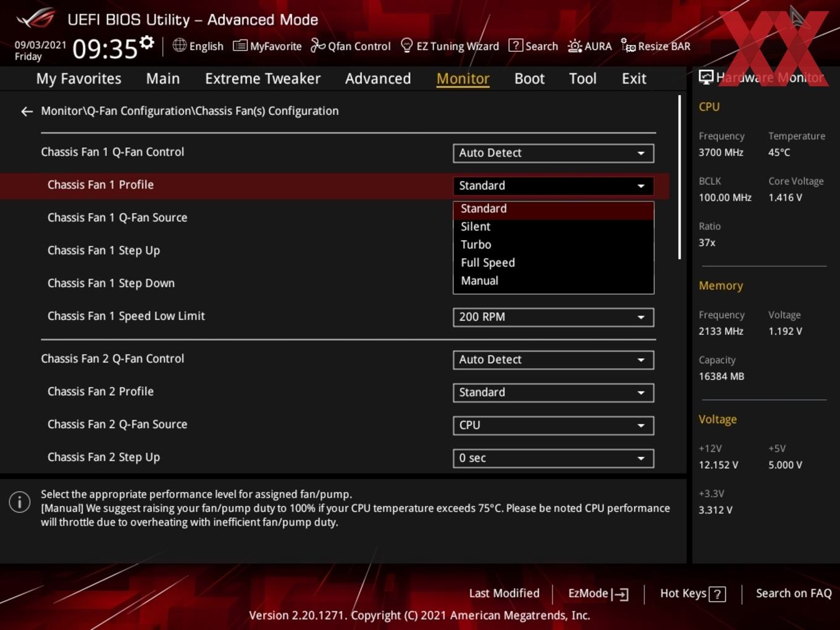The height and width of the screenshot is (630, 840).
Task: Open the MyFavorite list icon
Action: (x=240, y=46)
